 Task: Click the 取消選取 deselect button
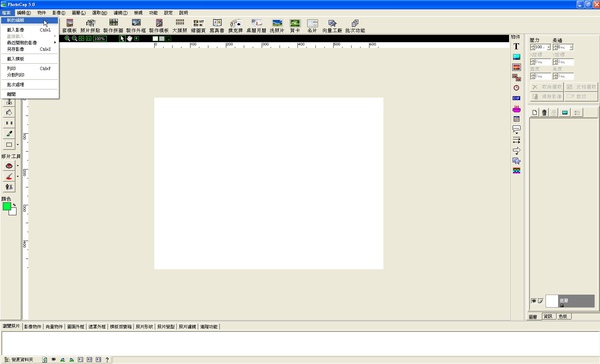[547, 87]
